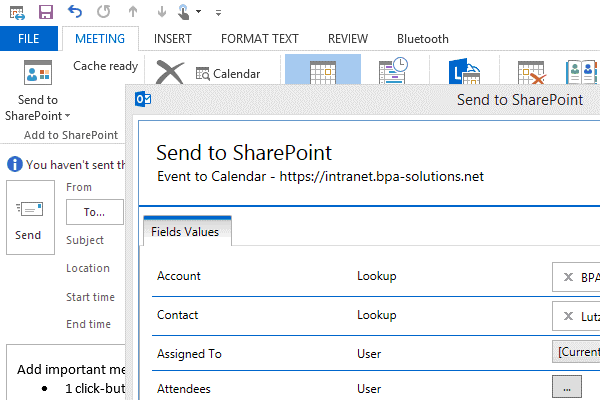Image resolution: width=600 pixels, height=400 pixels.
Task: Click the Cancel Invitation icon
Action: 531,72
